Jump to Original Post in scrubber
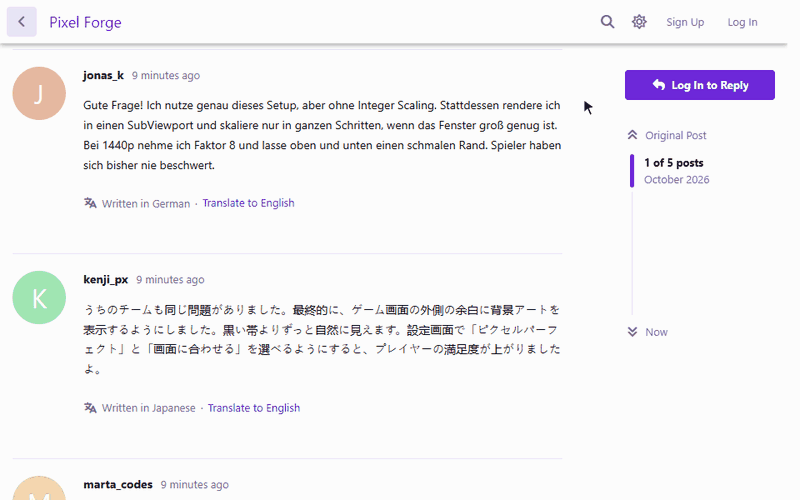800x500 pixels. click(x=676, y=135)
